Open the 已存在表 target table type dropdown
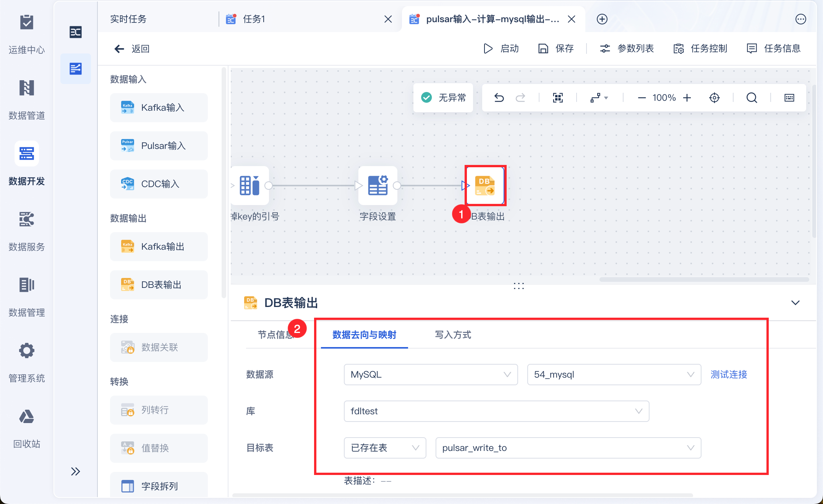Viewport: 823px width, 504px height. tap(385, 448)
